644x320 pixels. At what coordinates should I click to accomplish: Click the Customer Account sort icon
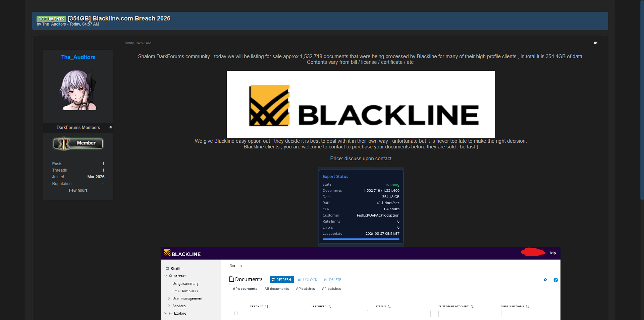(472, 306)
